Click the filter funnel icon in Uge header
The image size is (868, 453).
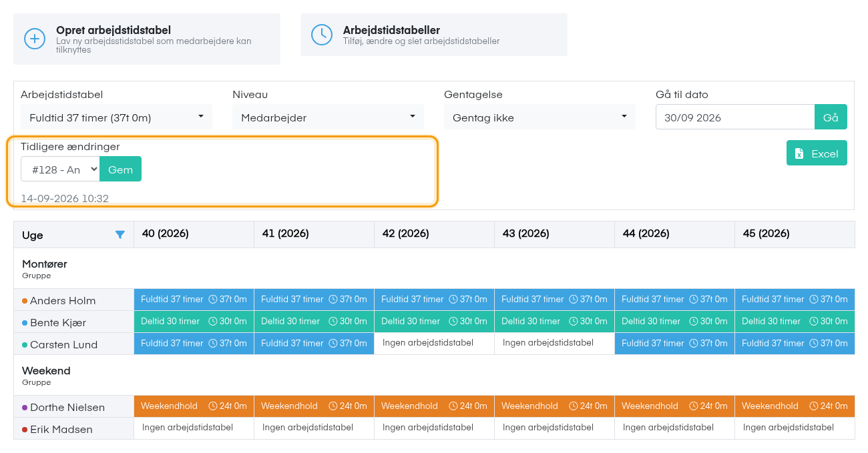coord(120,235)
